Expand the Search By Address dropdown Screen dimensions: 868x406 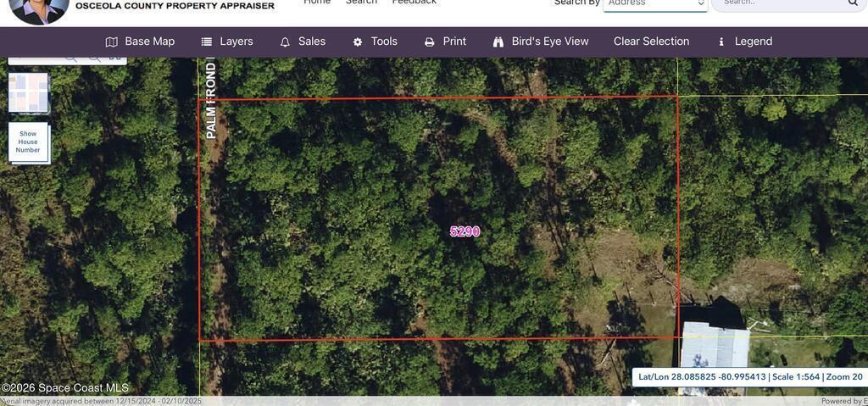click(654, 4)
